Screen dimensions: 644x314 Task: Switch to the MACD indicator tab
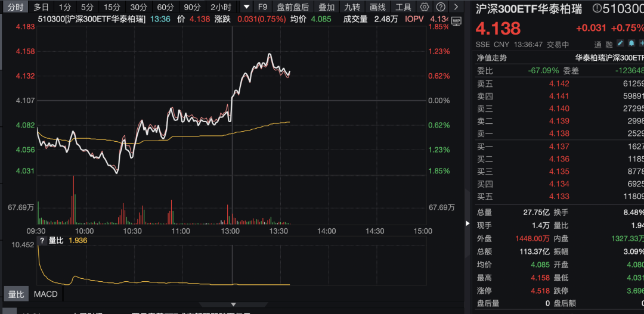[x=45, y=294]
